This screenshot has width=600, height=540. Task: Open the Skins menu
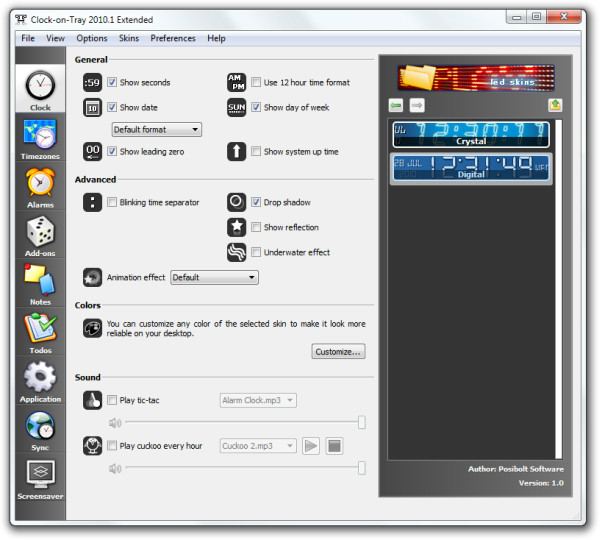click(x=129, y=38)
